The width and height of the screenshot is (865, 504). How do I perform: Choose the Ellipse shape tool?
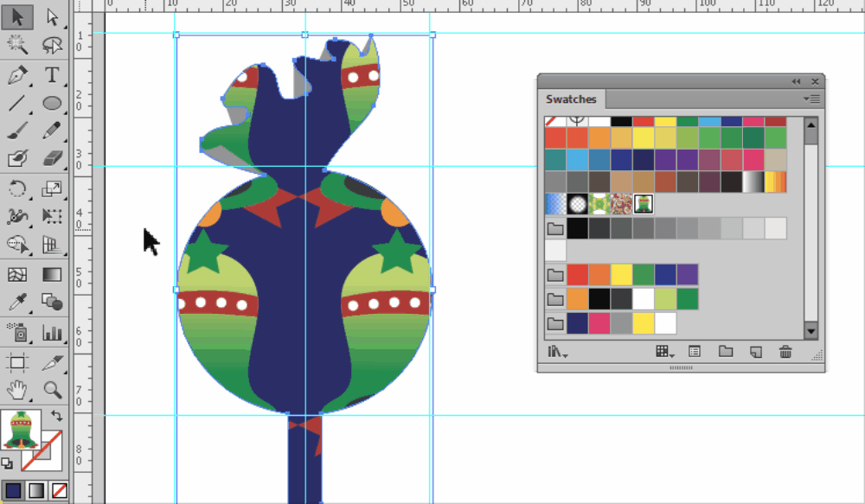coord(52,103)
